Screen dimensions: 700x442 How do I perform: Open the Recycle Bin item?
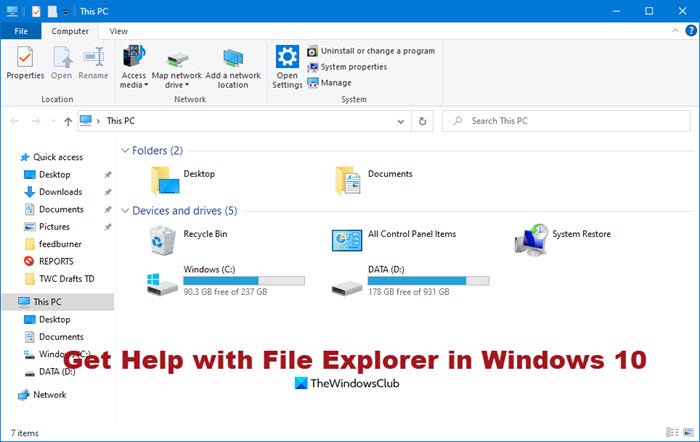(162, 239)
